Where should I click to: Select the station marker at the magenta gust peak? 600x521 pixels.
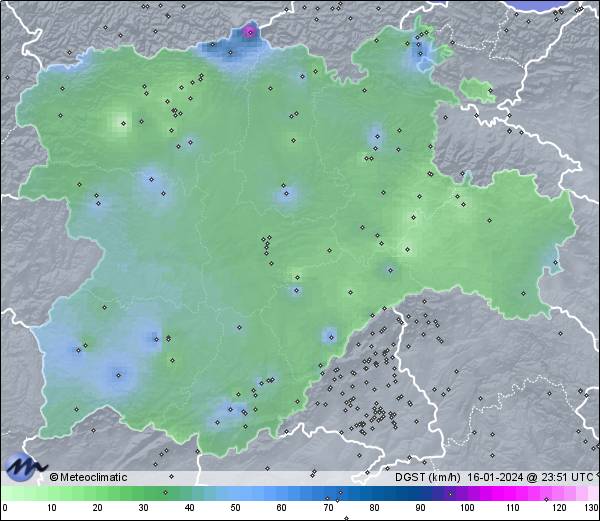coord(250,32)
